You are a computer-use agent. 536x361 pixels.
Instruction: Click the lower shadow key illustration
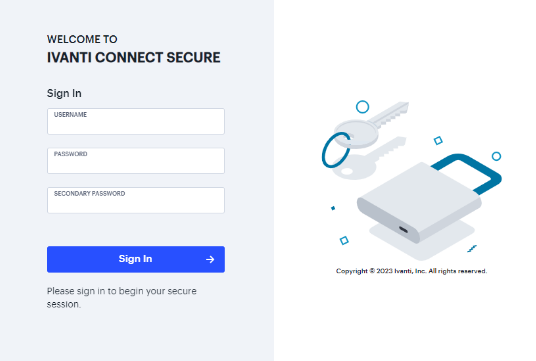point(367,159)
